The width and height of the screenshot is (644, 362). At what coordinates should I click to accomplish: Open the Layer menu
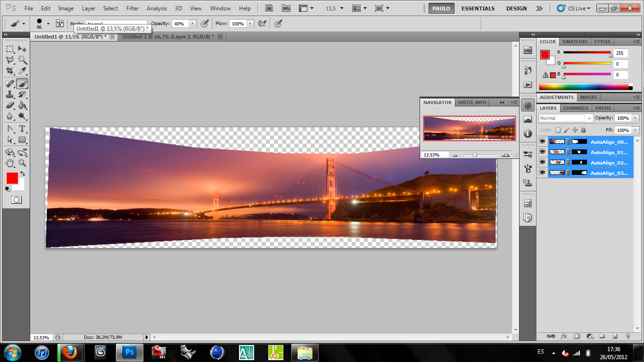click(x=89, y=8)
